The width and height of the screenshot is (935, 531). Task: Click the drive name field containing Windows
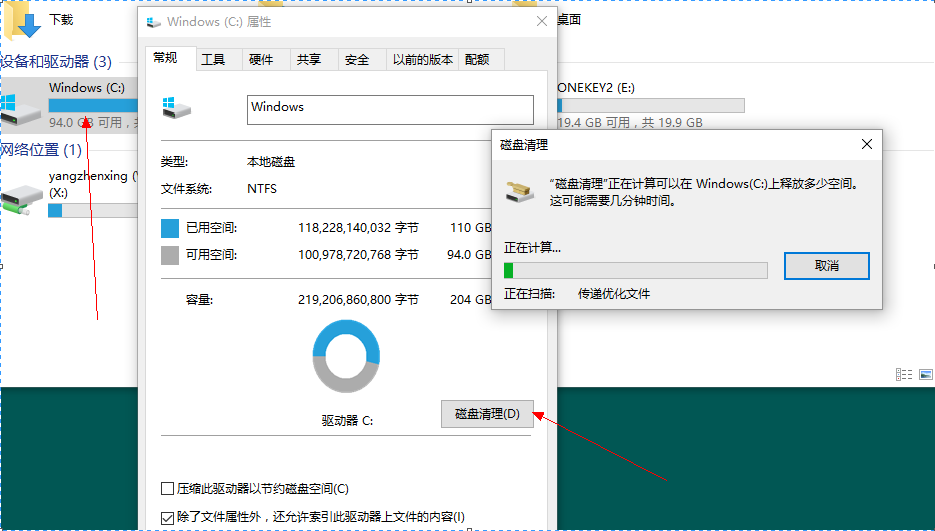pos(390,109)
